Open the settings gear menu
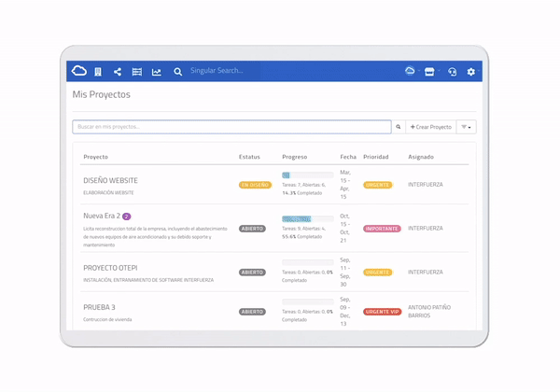 471,72
